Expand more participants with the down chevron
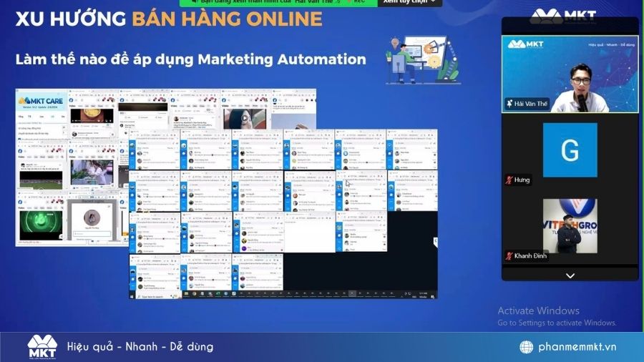644x362 pixels. [x=570, y=276]
